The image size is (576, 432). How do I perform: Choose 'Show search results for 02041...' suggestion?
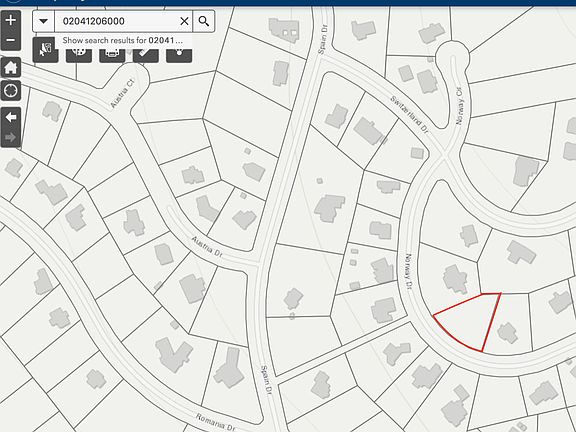tap(122, 40)
